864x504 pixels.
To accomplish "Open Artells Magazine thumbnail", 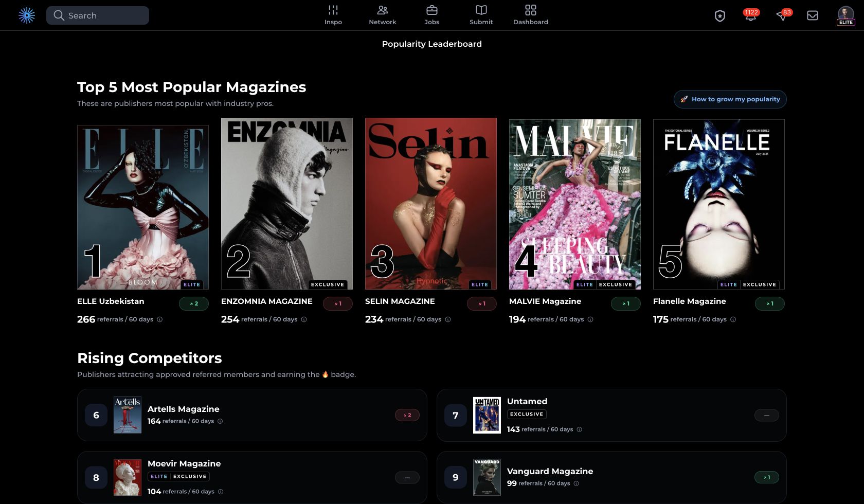I will 128,415.
